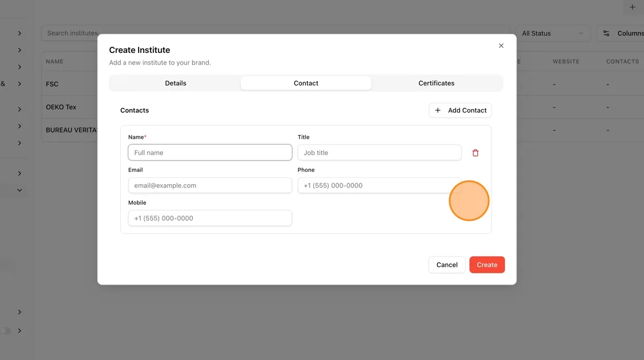Cancel the institute creation

pos(447,265)
